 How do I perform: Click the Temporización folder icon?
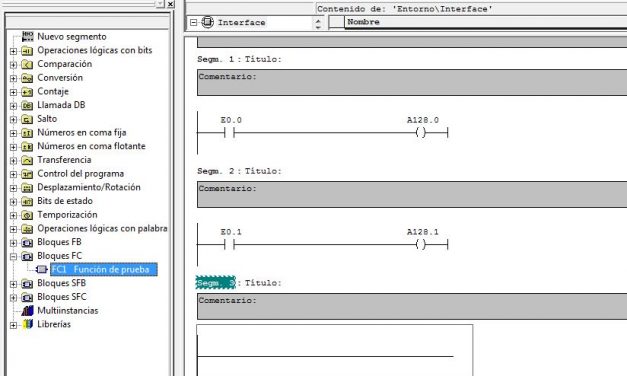point(27,215)
